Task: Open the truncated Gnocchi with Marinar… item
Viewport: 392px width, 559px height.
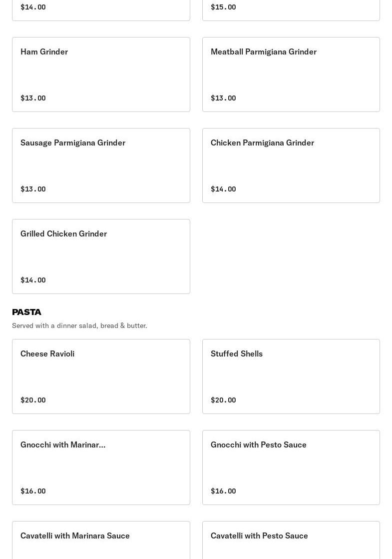Action: [x=101, y=467]
